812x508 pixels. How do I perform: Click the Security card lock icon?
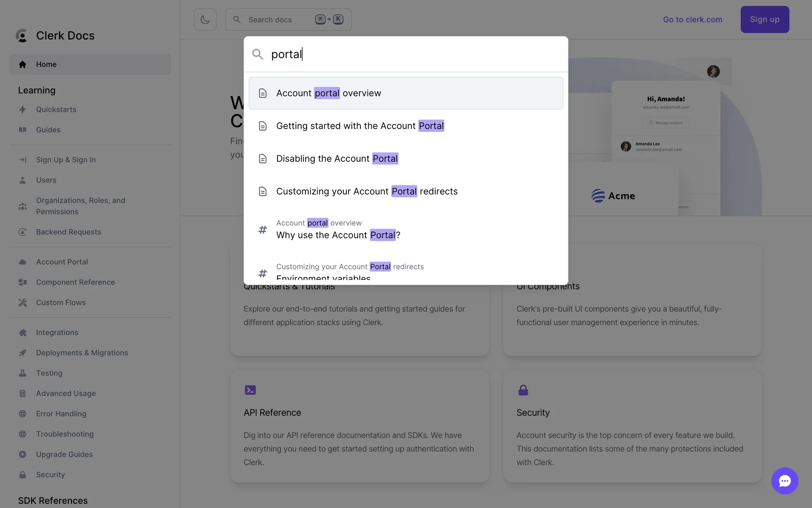[x=523, y=390]
